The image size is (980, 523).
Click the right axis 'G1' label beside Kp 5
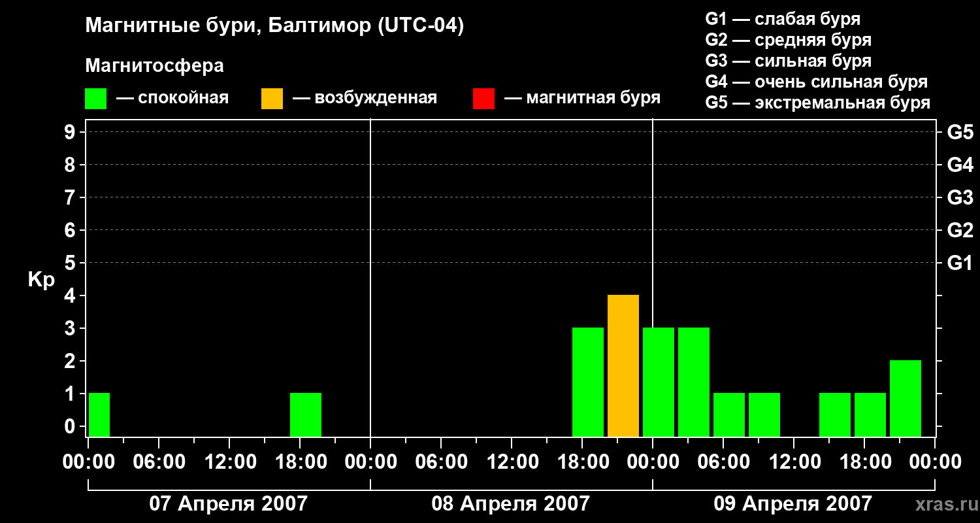click(x=960, y=263)
